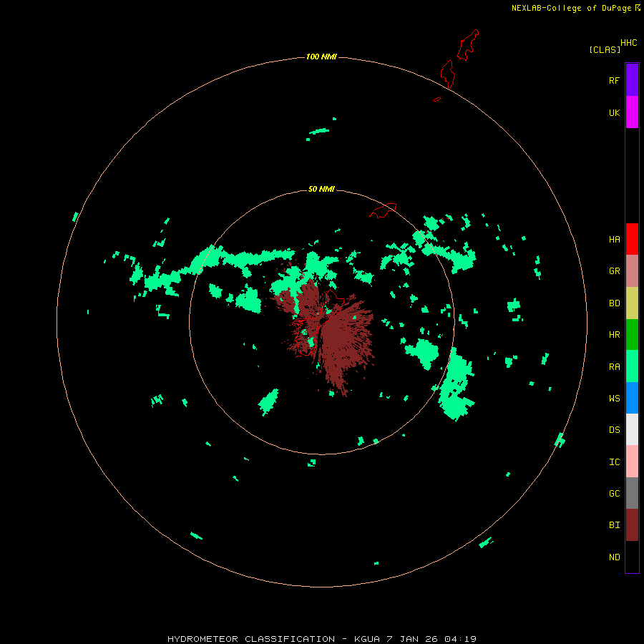Image resolution: width=644 pixels, height=644 pixels.
Task: Click the 100 NMI range ring label
Action: click(x=321, y=57)
